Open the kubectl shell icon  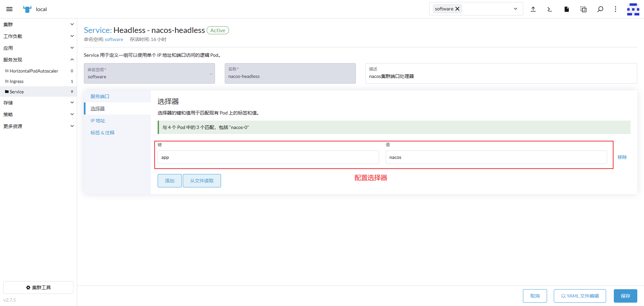click(550, 9)
